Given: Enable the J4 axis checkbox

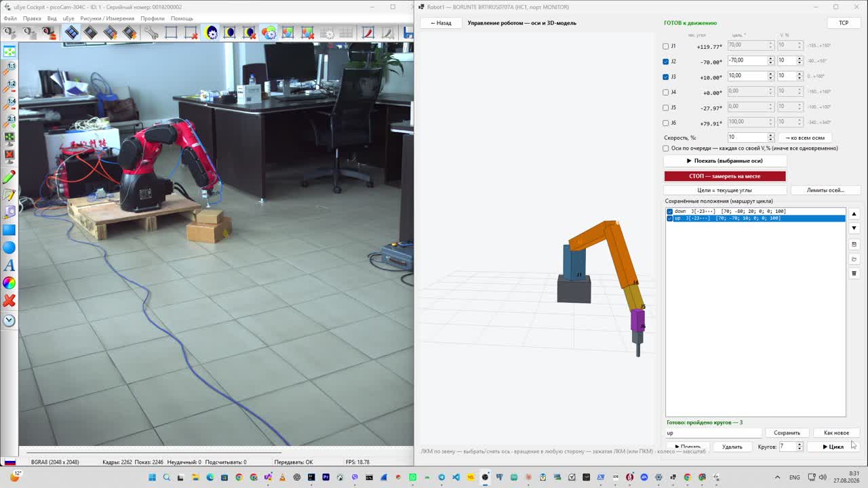Looking at the screenshot, I should [666, 92].
